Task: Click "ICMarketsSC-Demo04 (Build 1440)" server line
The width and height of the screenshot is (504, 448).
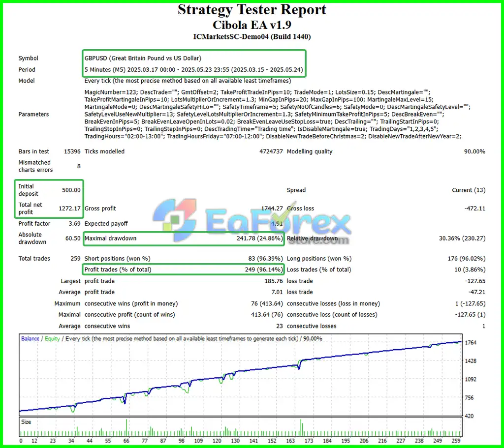Action: 252,36
